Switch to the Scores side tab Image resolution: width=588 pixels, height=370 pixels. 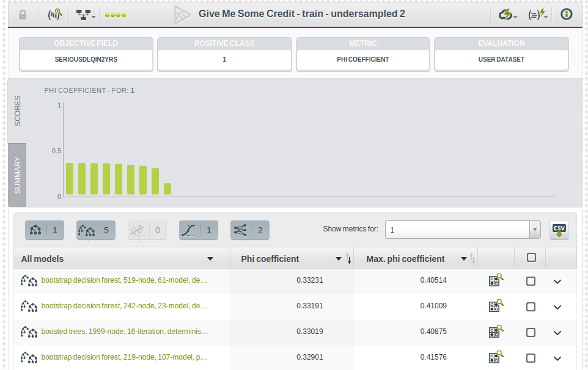pos(17,111)
